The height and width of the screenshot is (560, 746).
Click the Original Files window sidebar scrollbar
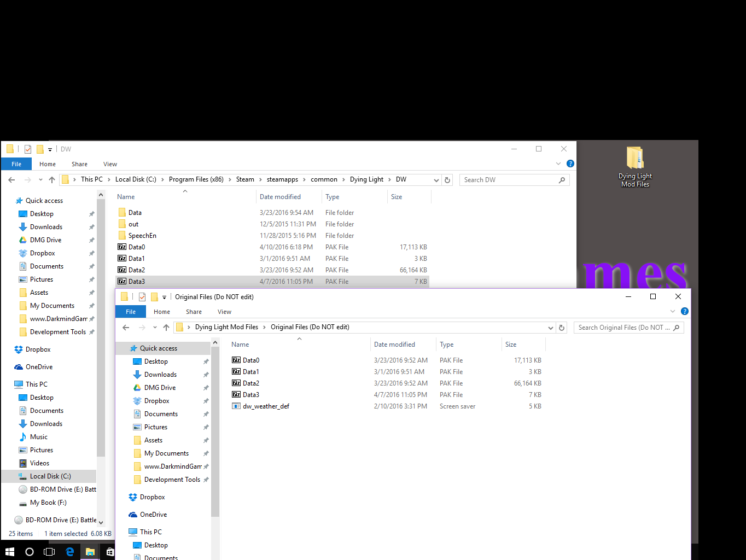[x=215, y=432]
